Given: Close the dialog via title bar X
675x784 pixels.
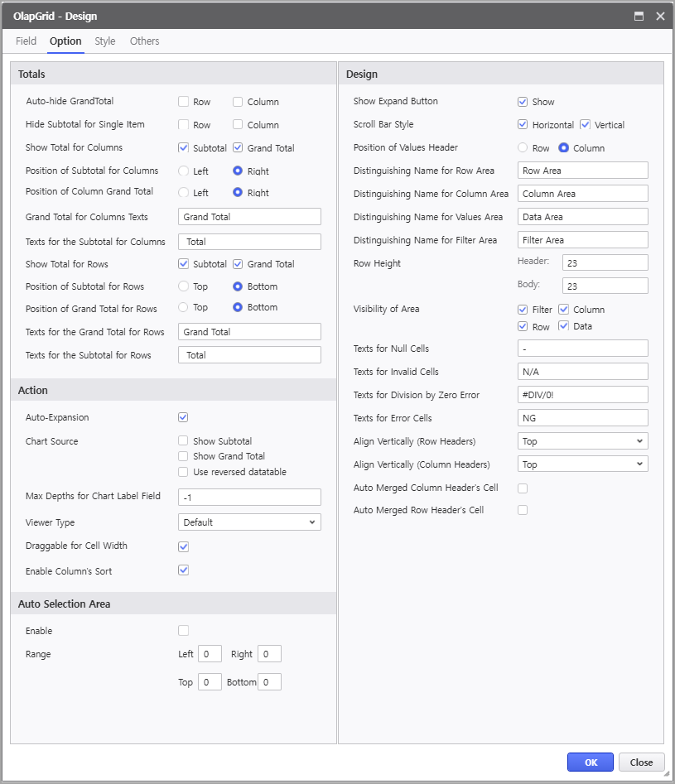Looking at the screenshot, I should pos(660,16).
